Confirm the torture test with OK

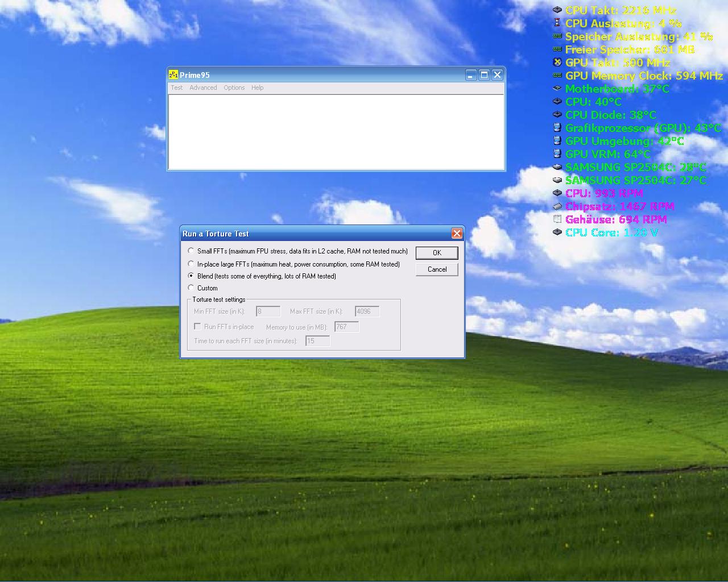click(437, 253)
